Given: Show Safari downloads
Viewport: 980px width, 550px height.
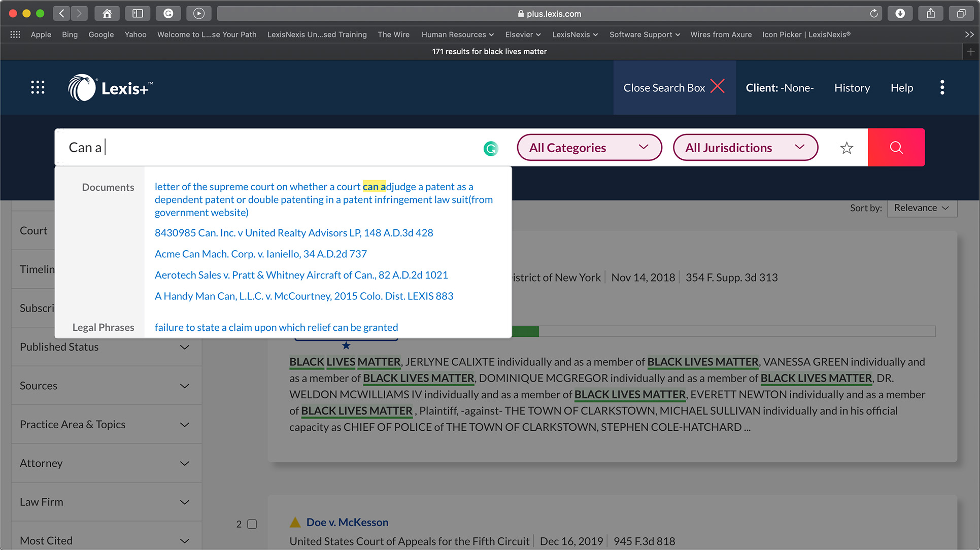Looking at the screenshot, I should [x=900, y=13].
